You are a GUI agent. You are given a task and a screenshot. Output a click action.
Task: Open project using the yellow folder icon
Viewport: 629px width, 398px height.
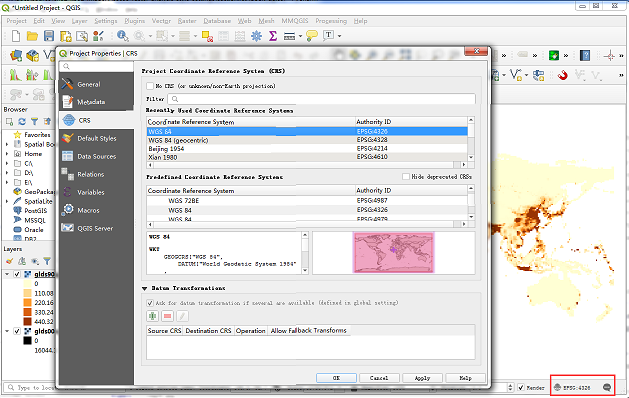(32, 36)
